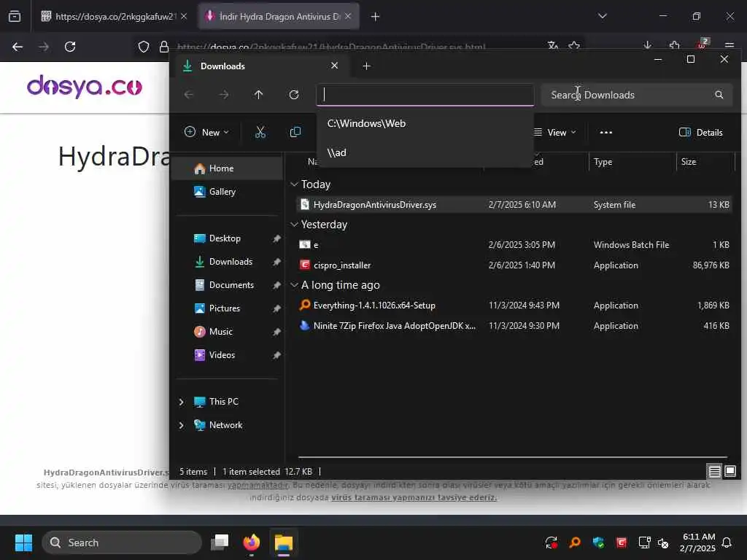Sort by the Type column header

point(632,162)
